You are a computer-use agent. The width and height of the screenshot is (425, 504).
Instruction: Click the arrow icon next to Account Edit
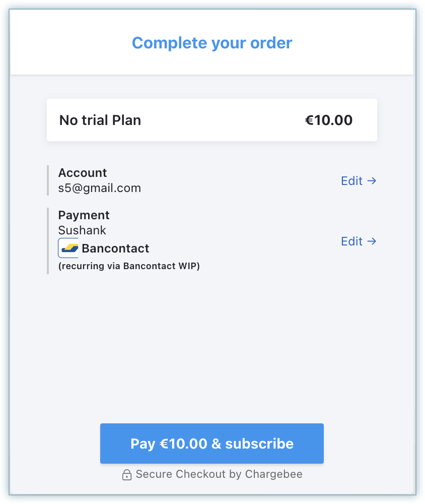tap(372, 181)
